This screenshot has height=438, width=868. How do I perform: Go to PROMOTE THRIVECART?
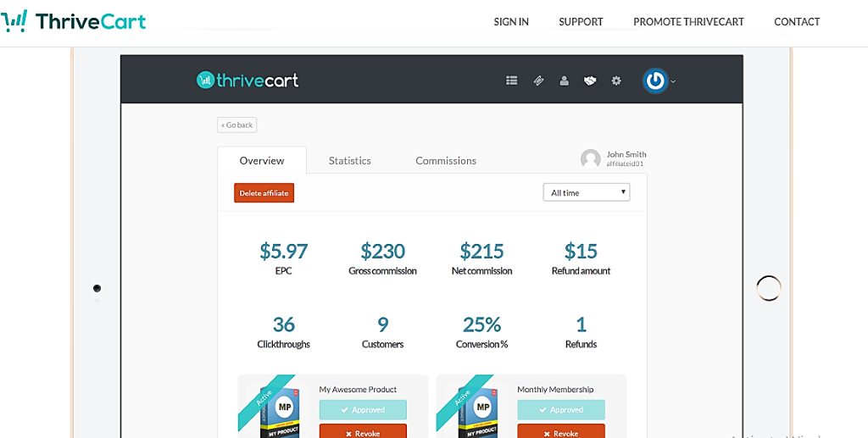(x=688, y=22)
